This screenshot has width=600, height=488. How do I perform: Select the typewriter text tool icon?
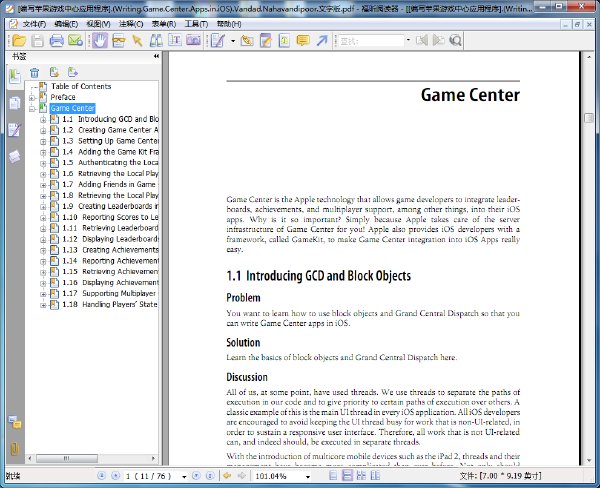coord(284,40)
